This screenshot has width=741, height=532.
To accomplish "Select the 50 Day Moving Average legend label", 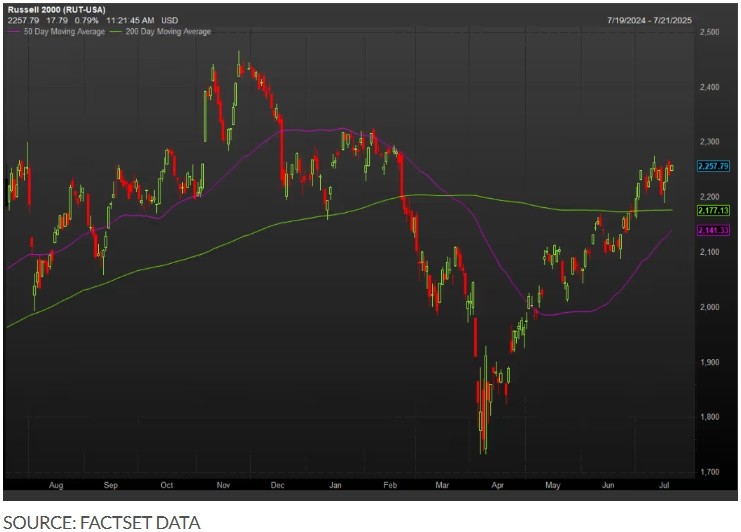I will [59, 32].
